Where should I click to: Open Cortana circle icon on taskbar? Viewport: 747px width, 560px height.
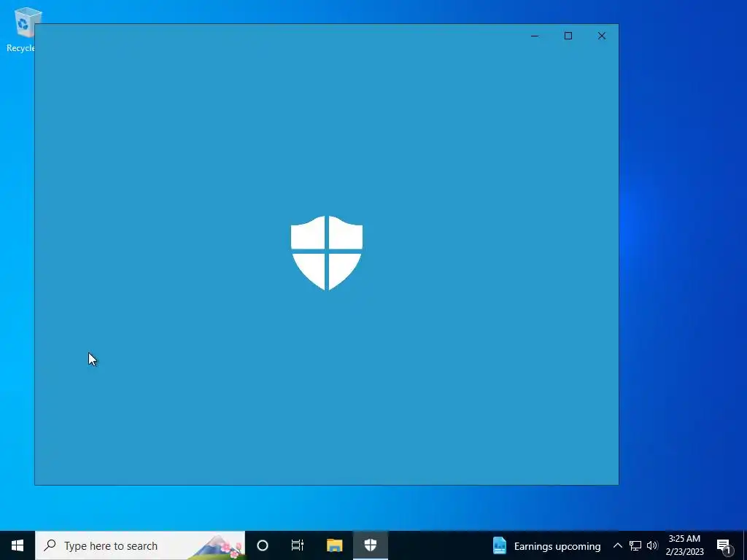click(x=262, y=545)
